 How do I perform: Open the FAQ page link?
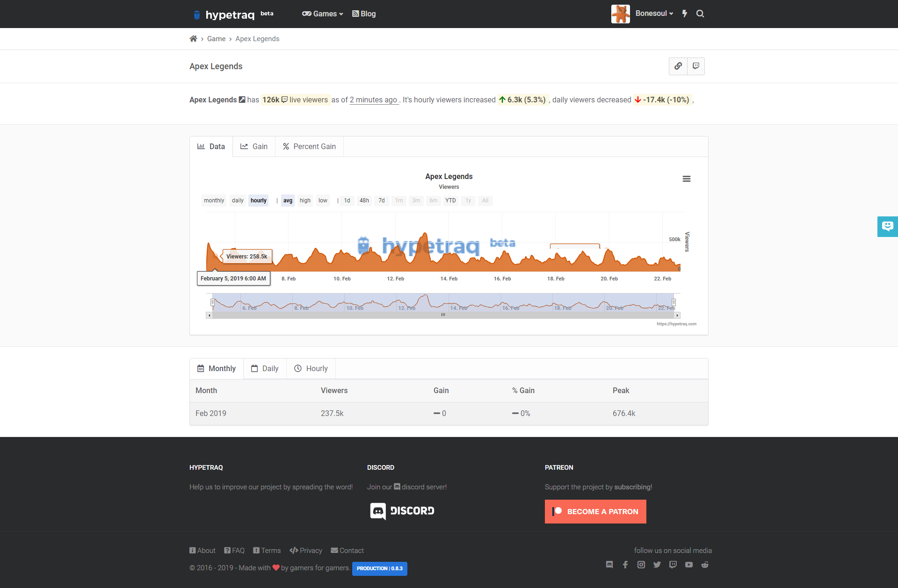(x=234, y=550)
